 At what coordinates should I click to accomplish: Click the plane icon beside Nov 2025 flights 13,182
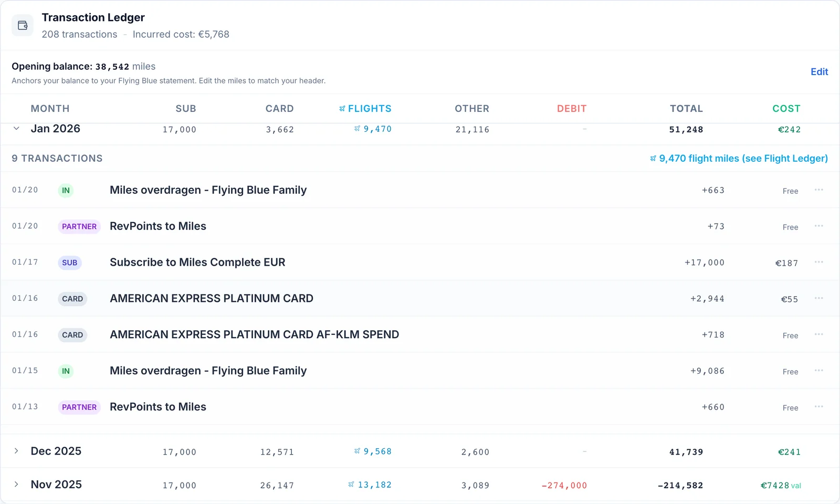tap(351, 485)
